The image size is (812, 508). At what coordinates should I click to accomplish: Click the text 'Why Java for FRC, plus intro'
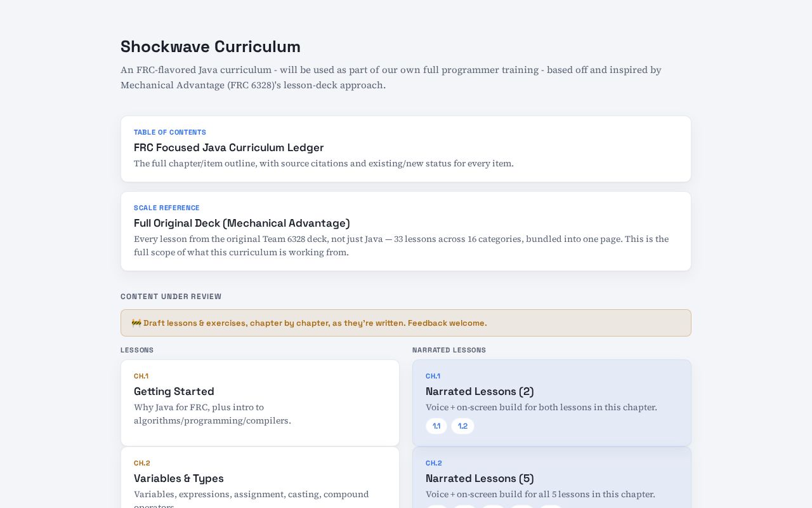pyautogui.click(x=199, y=407)
